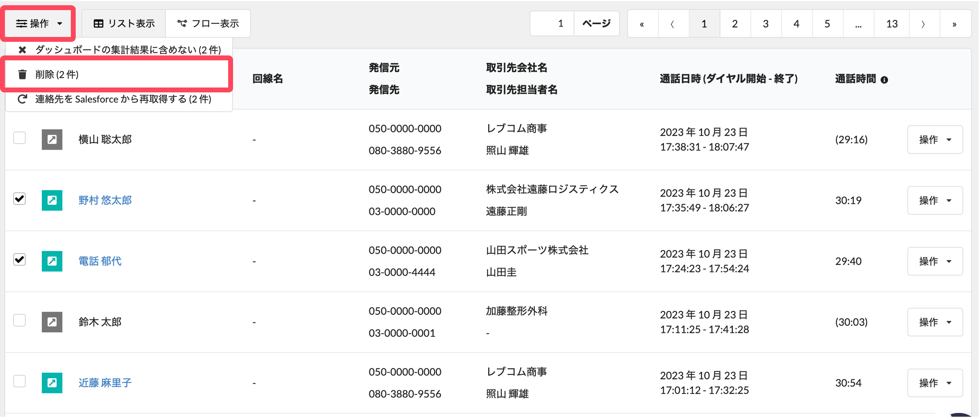980x417 pixels.
Task: Open call record icon for 野村 悠太郎
Action: tap(52, 200)
